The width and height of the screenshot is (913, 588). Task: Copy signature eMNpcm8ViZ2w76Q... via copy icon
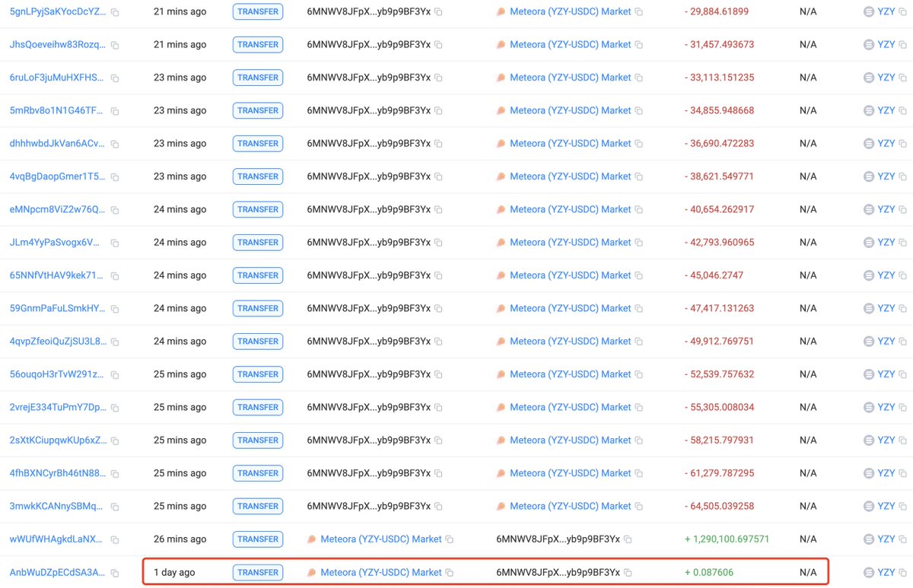click(115, 211)
